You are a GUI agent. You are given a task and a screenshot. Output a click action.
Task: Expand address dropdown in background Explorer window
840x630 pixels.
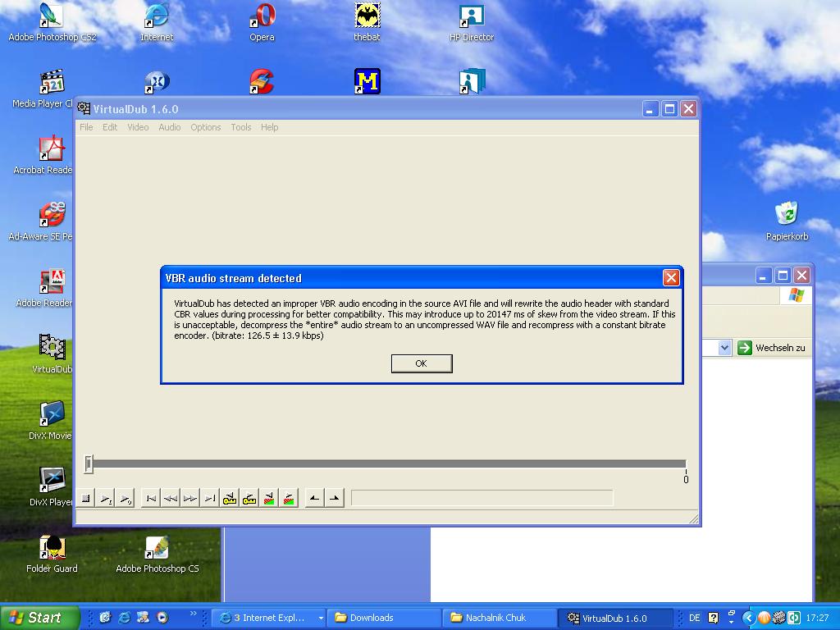click(x=724, y=348)
